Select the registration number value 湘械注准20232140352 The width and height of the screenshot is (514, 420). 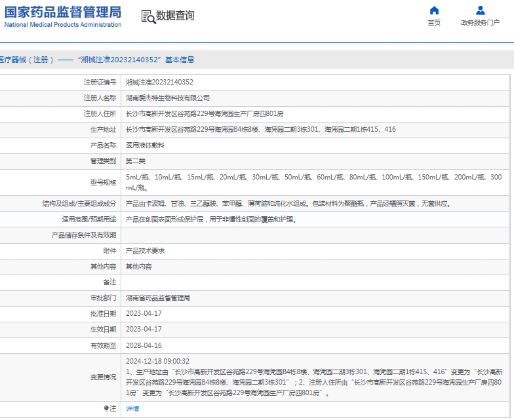[160, 83]
